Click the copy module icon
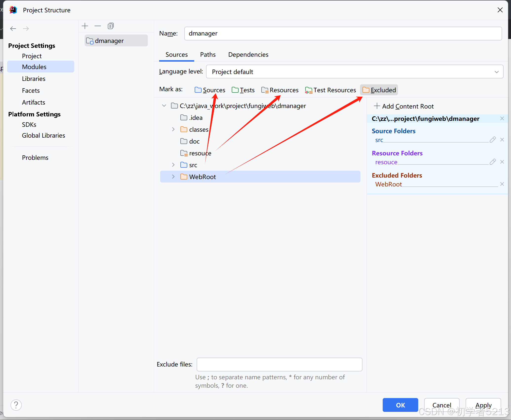This screenshot has width=511, height=420. click(x=111, y=26)
